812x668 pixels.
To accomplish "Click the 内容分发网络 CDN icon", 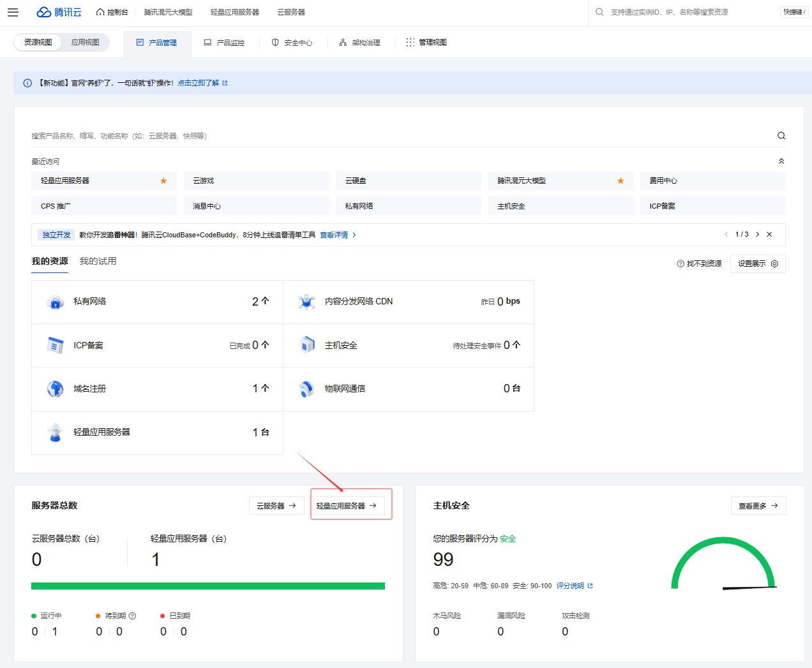I will pos(307,302).
